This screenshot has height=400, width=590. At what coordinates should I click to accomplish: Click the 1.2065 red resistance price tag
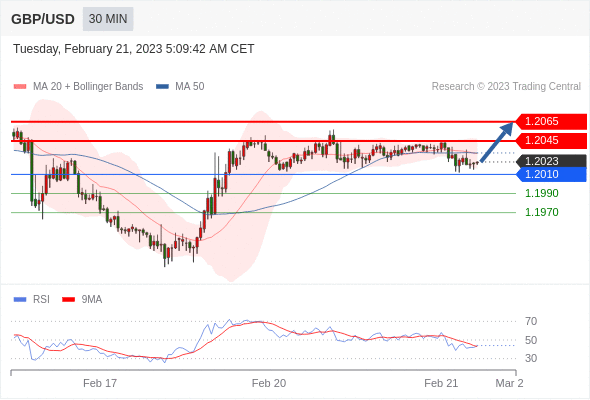(x=551, y=122)
